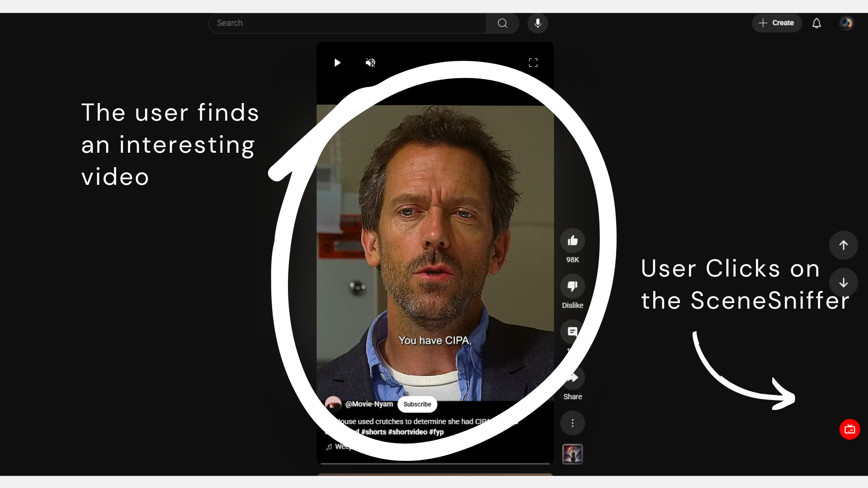Open the sound thumbnail for this Short
The image size is (868, 488).
click(572, 454)
